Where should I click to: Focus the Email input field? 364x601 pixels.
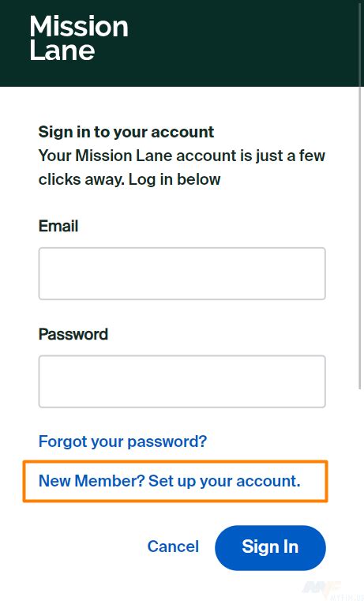(x=182, y=274)
